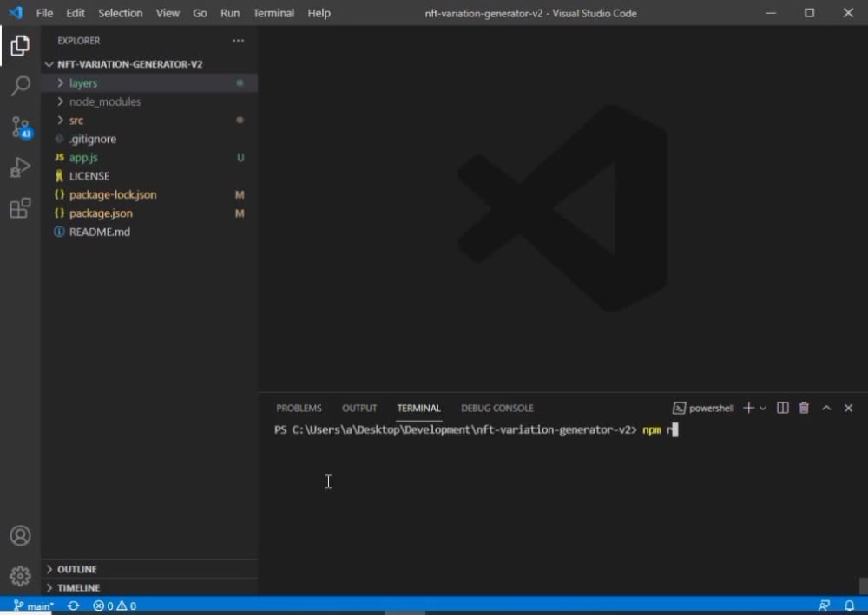Open the Selection menu
Image resolution: width=868 pixels, height=615 pixels.
[x=120, y=13]
